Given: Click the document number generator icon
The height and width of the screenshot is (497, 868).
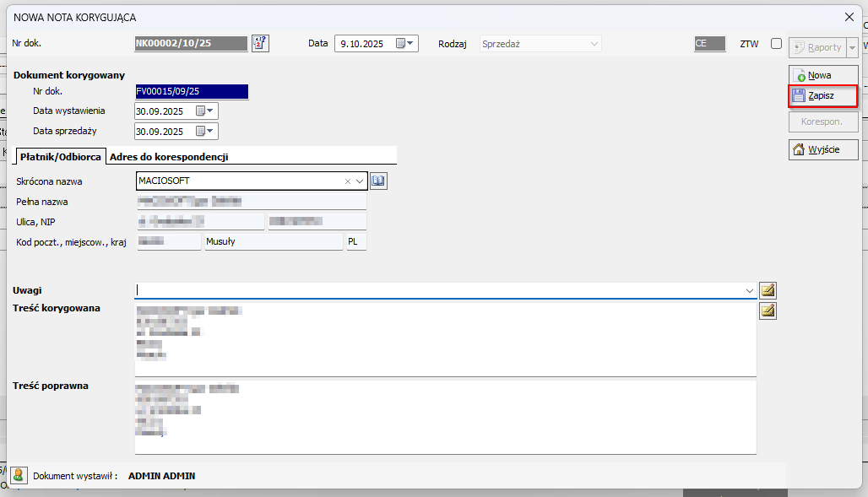Looking at the screenshot, I should coord(260,44).
